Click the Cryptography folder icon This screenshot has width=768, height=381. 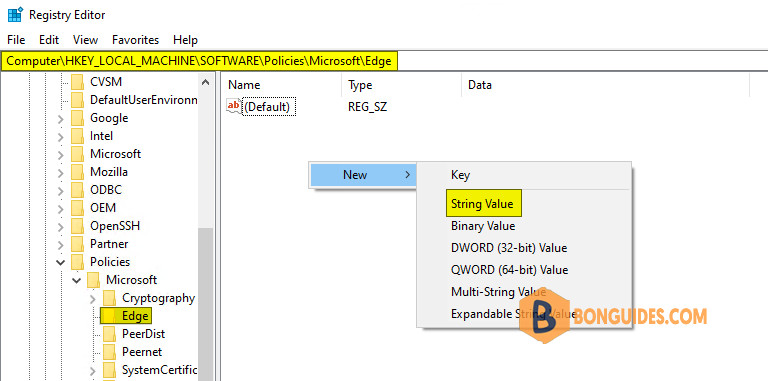[x=109, y=298]
